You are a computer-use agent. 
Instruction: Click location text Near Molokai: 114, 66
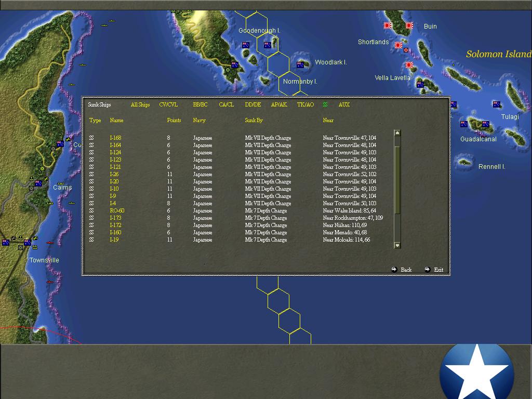[x=347, y=240]
